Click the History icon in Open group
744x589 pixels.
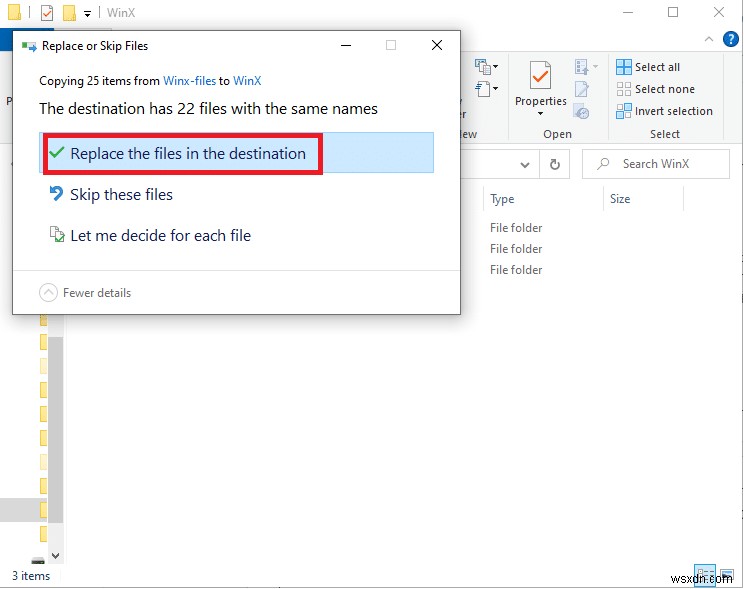coord(582,112)
